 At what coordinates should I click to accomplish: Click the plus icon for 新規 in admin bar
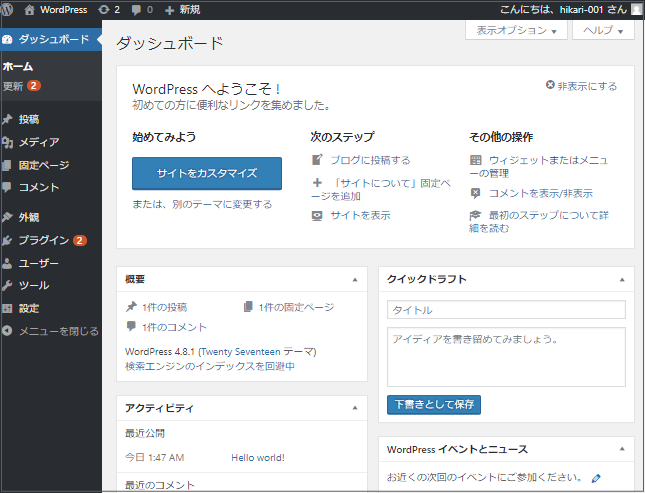click(169, 10)
